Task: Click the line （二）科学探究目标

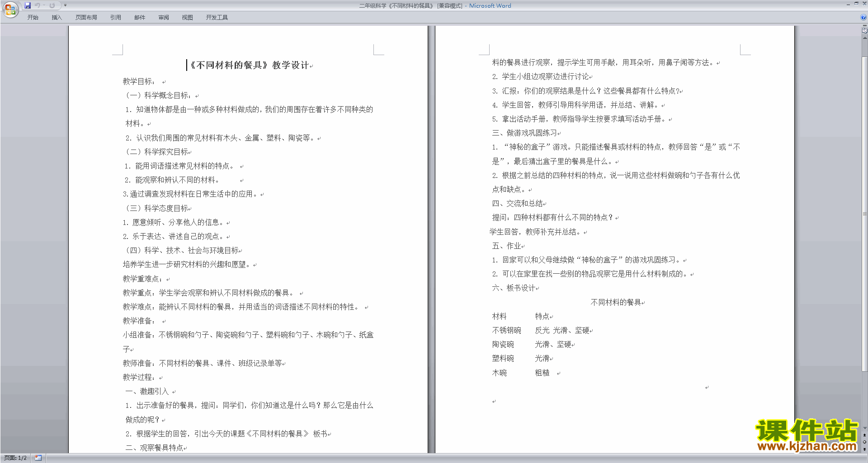Action: pyautogui.click(x=156, y=152)
